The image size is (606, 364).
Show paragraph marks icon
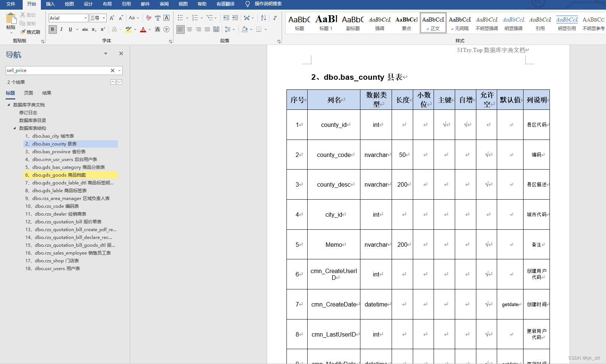(x=275, y=18)
